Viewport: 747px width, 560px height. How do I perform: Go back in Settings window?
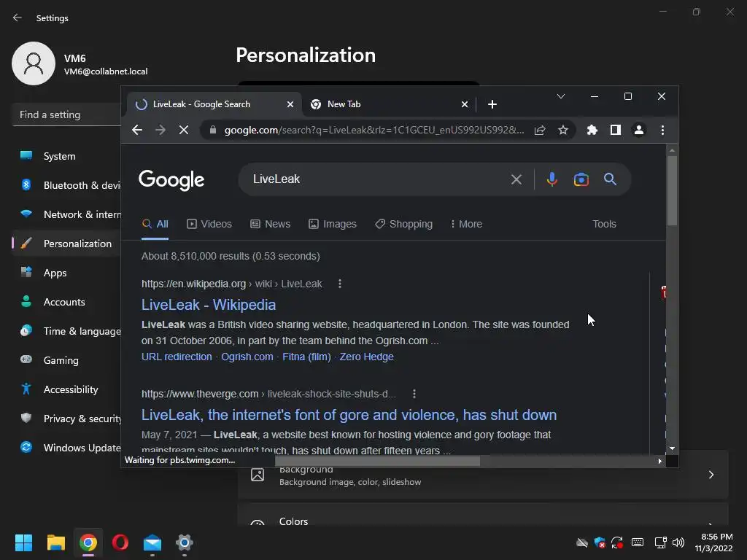point(18,17)
